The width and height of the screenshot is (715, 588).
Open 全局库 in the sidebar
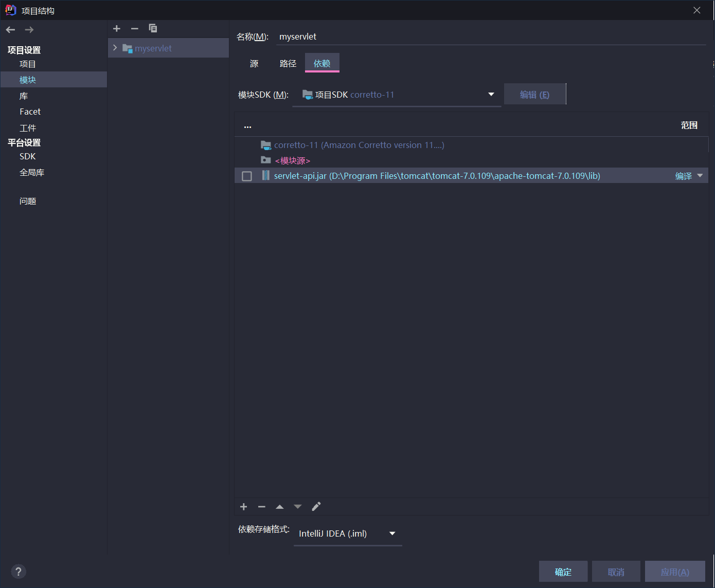coord(32,173)
